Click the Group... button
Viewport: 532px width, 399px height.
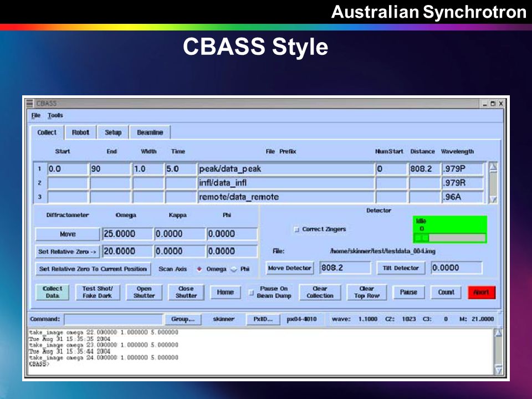pyautogui.click(x=183, y=319)
